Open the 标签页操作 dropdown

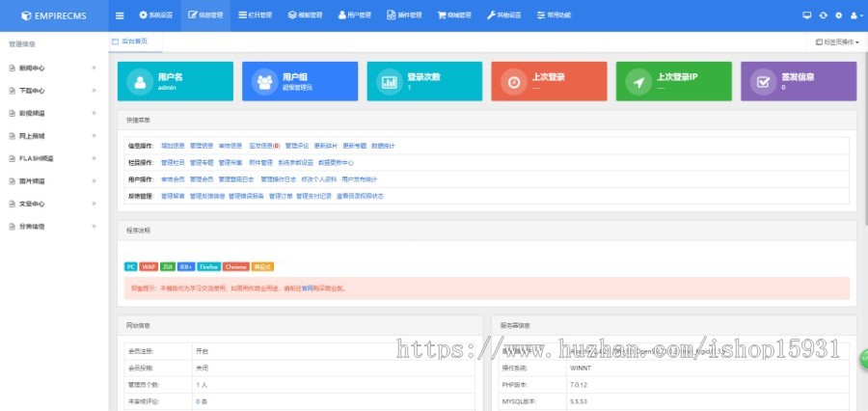pyautogui.click(x=837, y=42)
